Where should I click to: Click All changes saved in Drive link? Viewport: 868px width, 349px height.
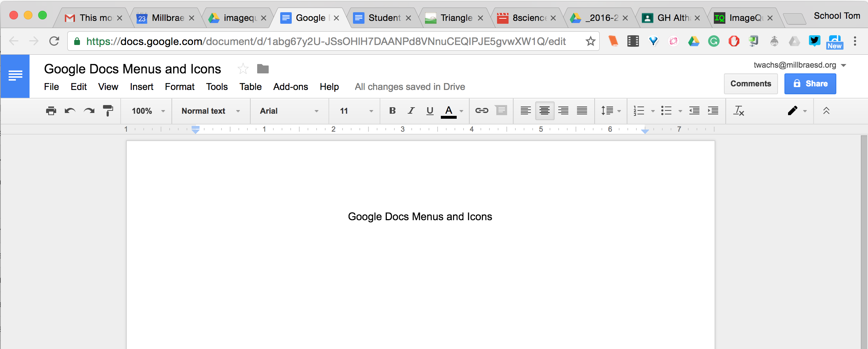click(410, 87)
